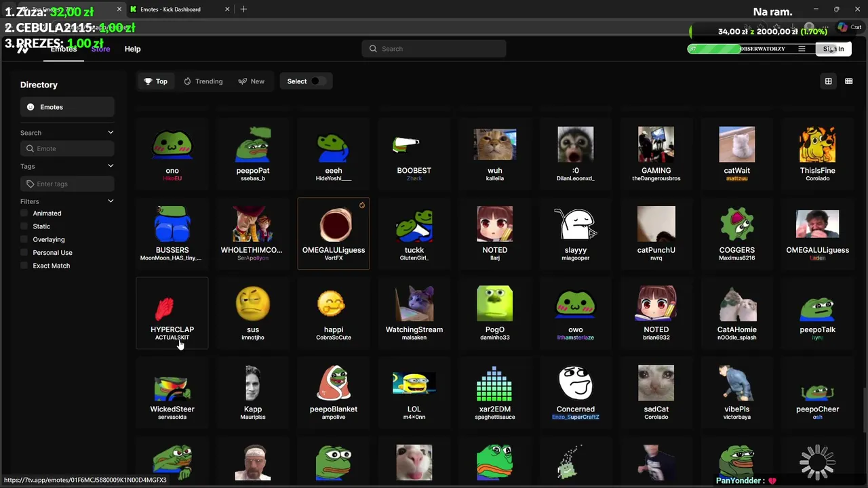
Task: Open the GAMING emote
Action: pos(656,154)
